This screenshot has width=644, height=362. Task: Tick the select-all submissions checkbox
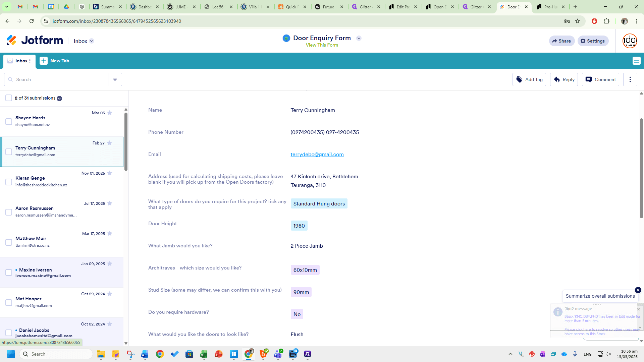[9, 98]
